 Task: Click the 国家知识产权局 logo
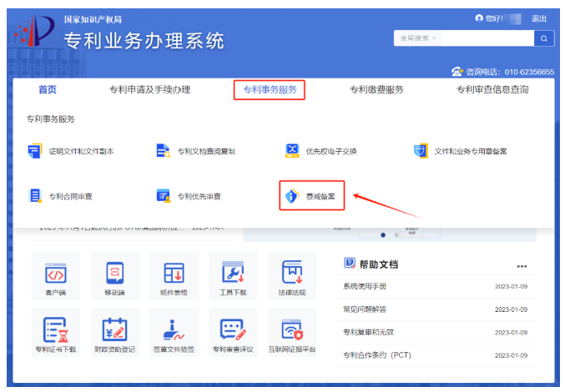coord(34,31)
